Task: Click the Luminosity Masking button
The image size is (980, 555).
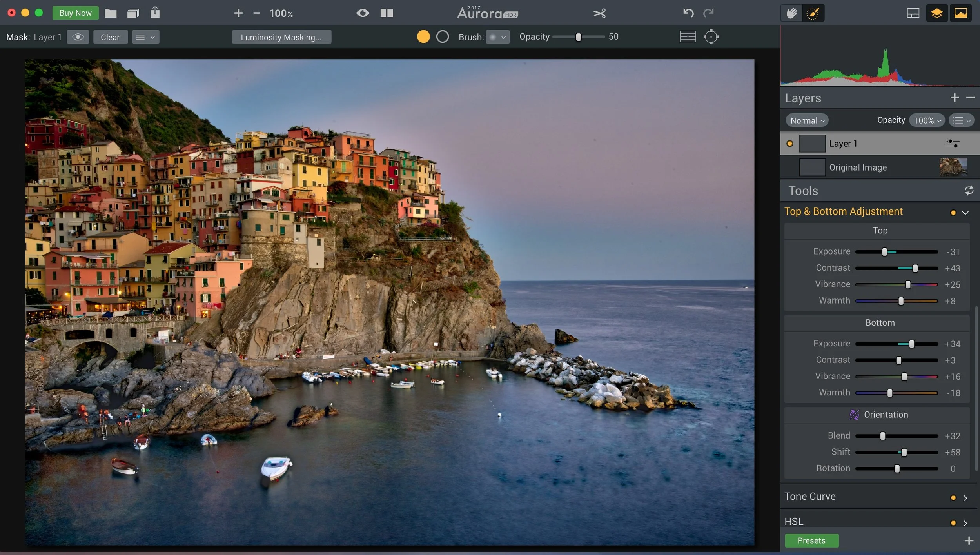Action: (x=281, y=37)
